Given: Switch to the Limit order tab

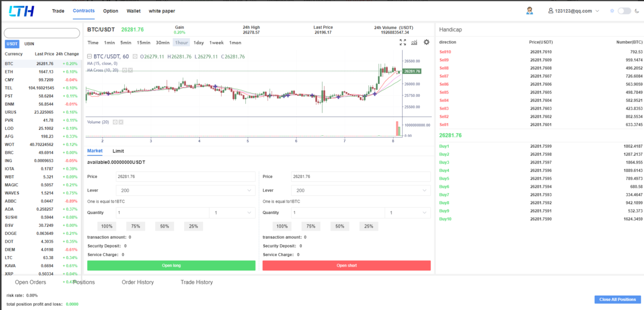Looking at the screenshot, I should click(118, 151).
